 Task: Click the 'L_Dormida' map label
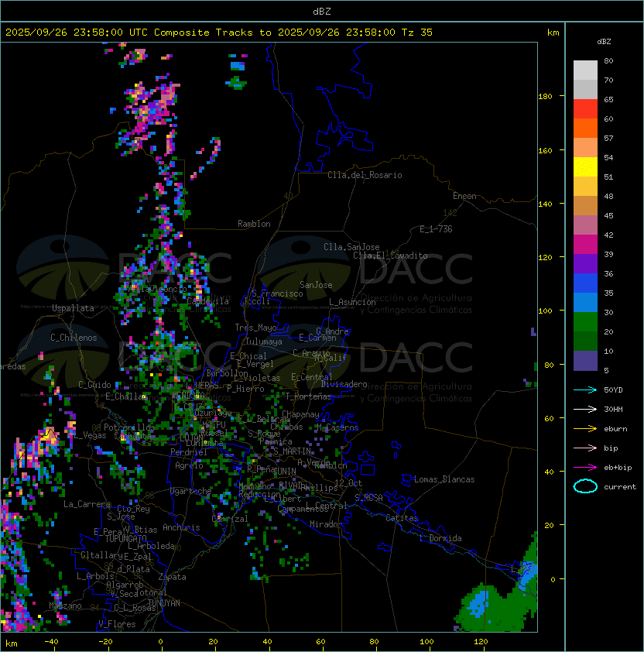440,538
